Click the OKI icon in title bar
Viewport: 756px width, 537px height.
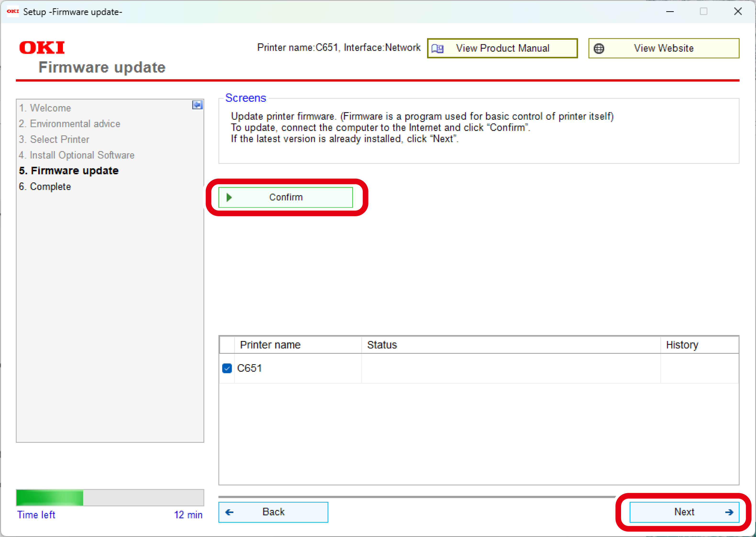click(13, 11)
